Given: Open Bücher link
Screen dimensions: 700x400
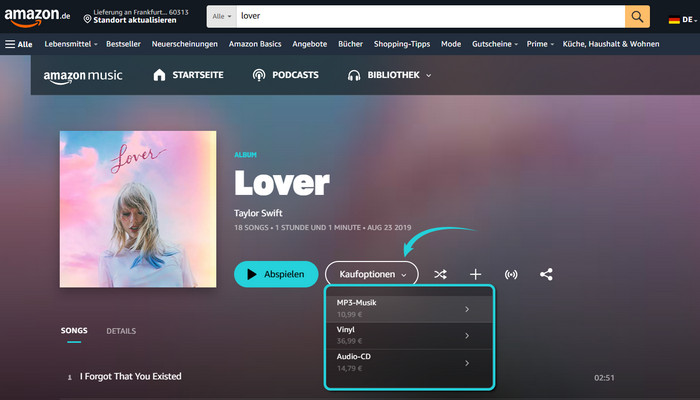Looking at the screenshot, I should click(350, 44).
